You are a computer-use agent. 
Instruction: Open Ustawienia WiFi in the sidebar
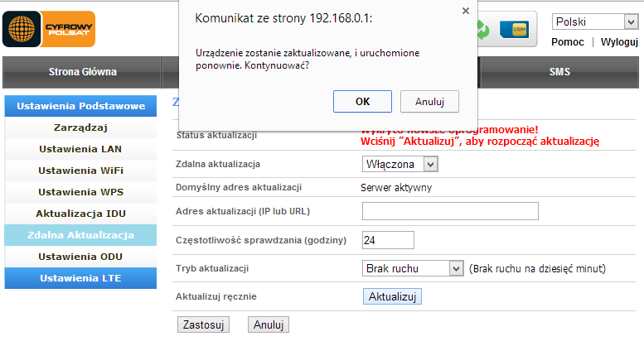coord(80,171)
